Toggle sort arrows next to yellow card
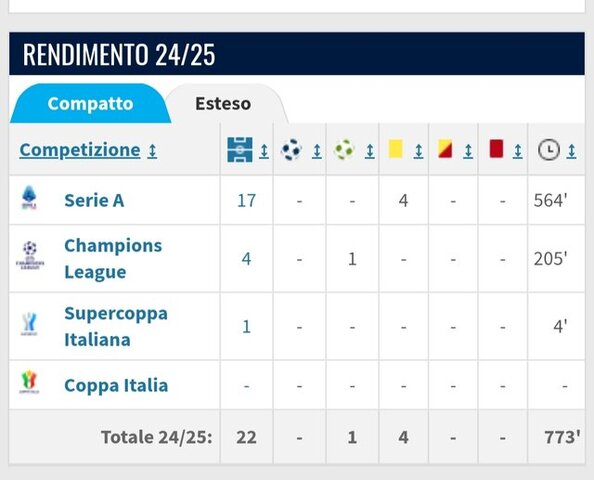 (x=418, y=151)
